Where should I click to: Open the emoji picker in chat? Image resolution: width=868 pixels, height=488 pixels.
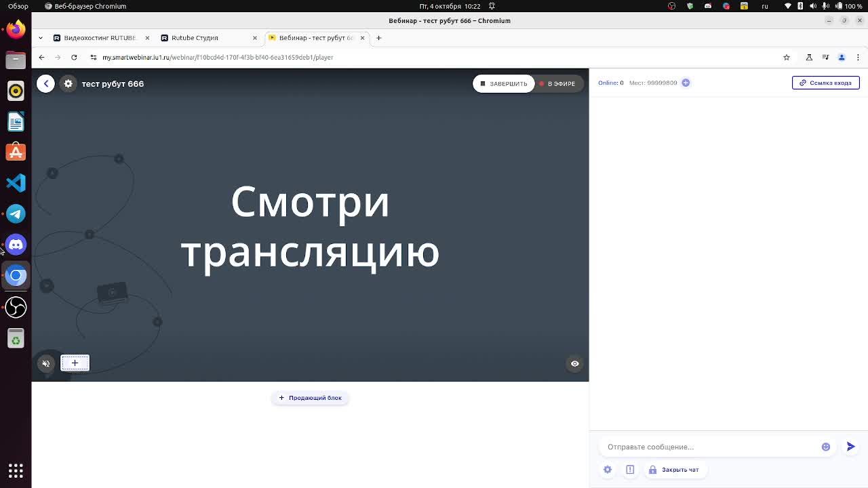pyautogui.click(x=826, y=447)
